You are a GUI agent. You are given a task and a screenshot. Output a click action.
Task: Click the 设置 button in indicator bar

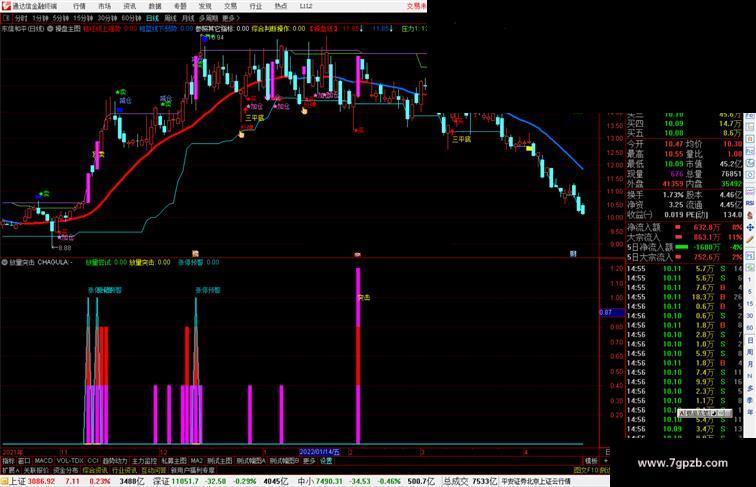(326, 461)
